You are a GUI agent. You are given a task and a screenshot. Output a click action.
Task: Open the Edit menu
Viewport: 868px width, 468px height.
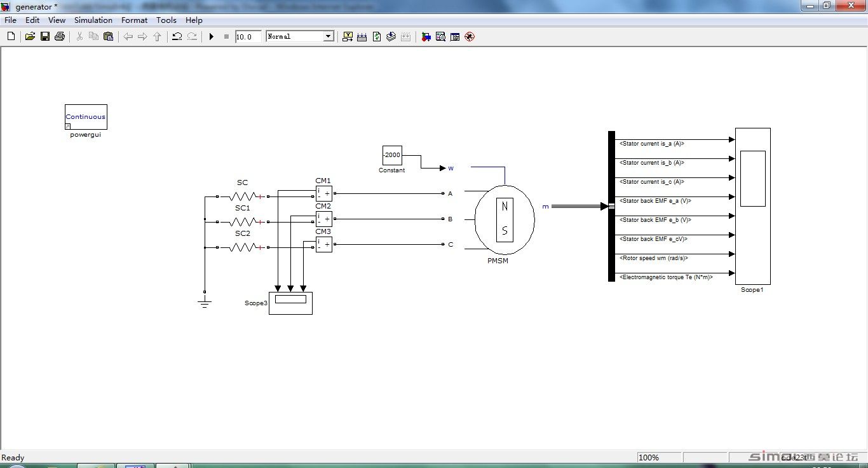point(32,20)
